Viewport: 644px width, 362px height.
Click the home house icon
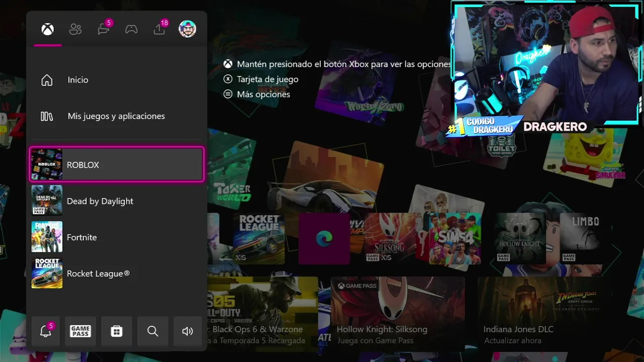coord(47,80)
